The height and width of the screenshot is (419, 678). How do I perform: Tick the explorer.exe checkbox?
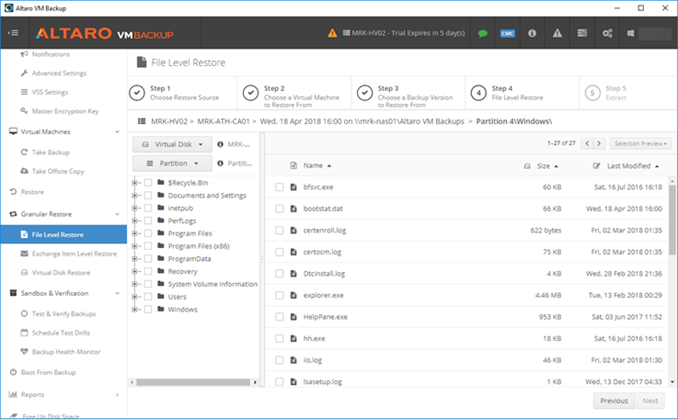(279, 295)
